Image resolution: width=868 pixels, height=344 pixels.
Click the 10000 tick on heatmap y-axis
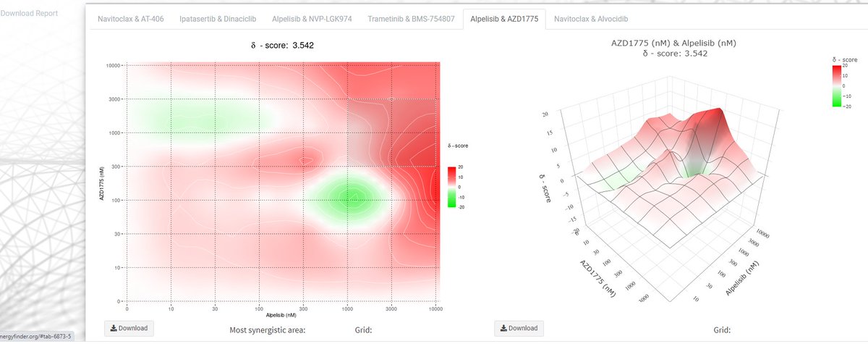tap(113, 65)
